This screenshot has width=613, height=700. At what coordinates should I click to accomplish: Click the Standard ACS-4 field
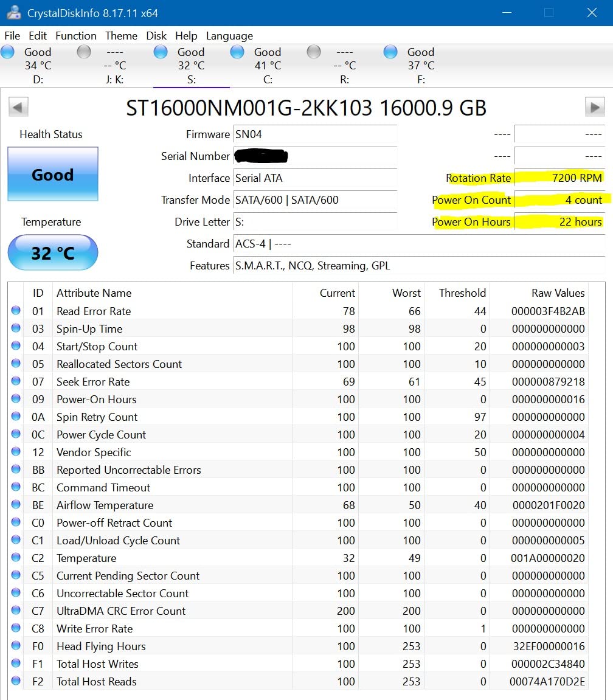(x=419, y=244)
